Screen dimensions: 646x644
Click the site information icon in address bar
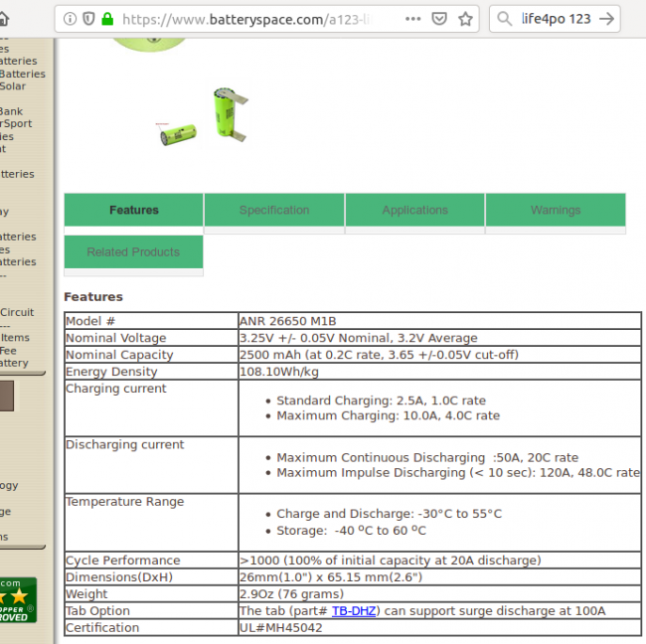70,19
